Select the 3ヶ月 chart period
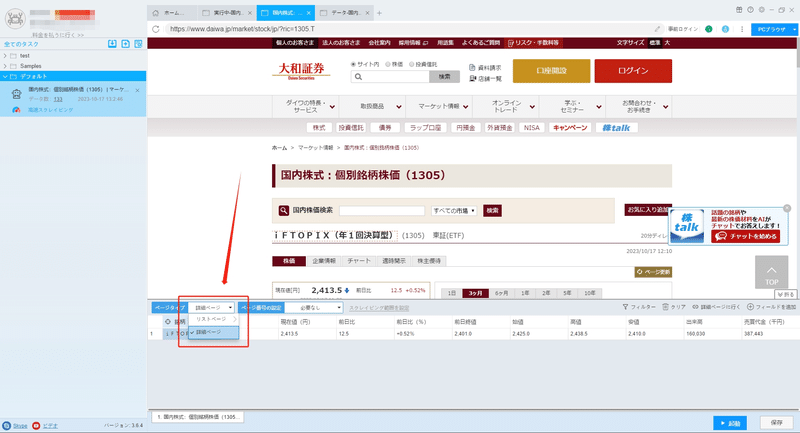This screenshot has width=800, height=433. [476, 293]
